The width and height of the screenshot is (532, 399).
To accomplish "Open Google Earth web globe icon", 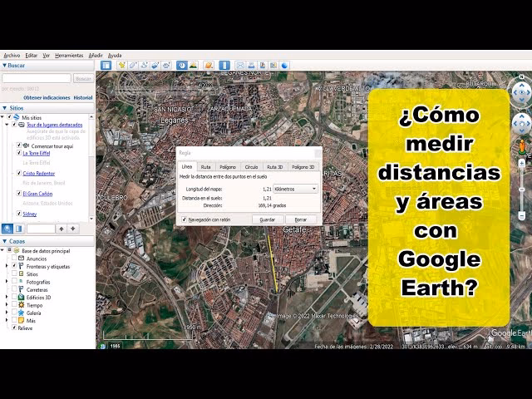I will (x=284, y=66).
